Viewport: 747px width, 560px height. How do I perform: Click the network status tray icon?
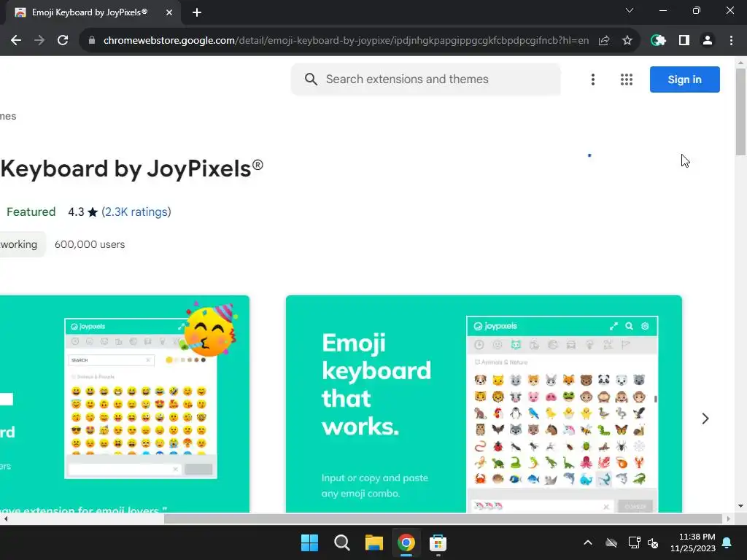pos(634,542)
